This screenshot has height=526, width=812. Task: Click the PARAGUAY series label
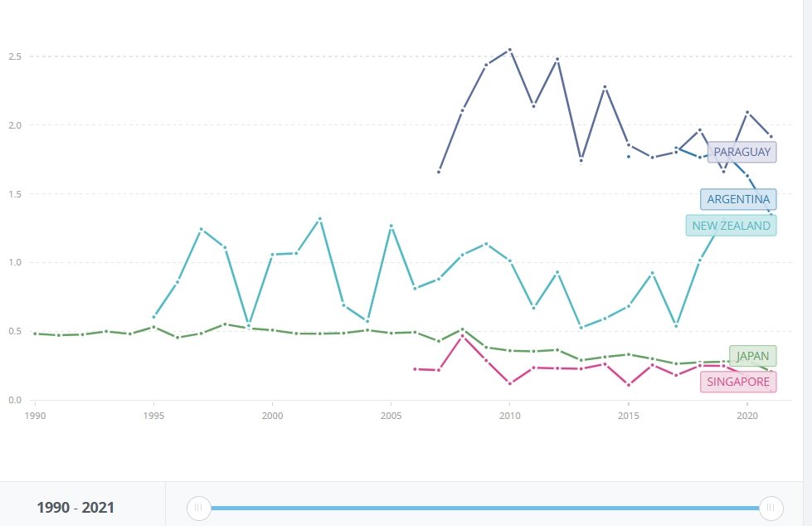(x=741, y=152)
